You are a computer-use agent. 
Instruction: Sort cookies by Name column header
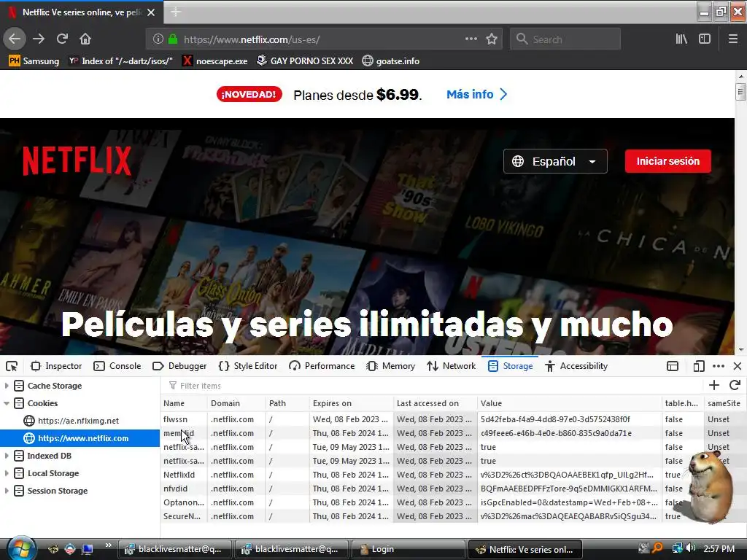click(184, 403)
